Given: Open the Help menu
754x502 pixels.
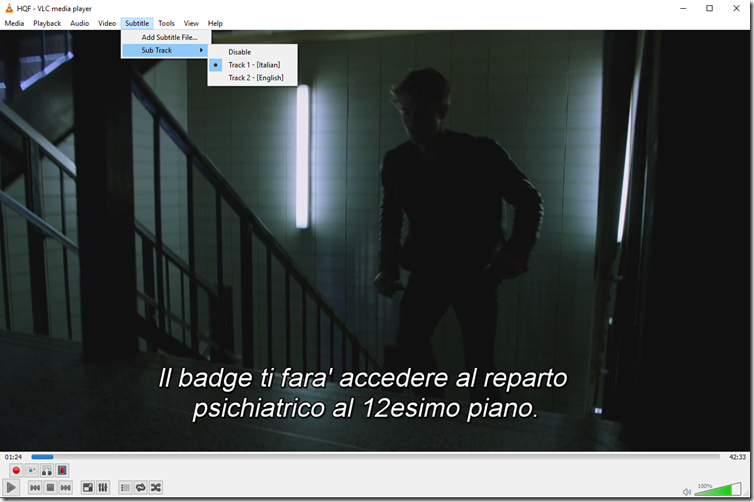Looking at the screenshot, I should point(215,23).
